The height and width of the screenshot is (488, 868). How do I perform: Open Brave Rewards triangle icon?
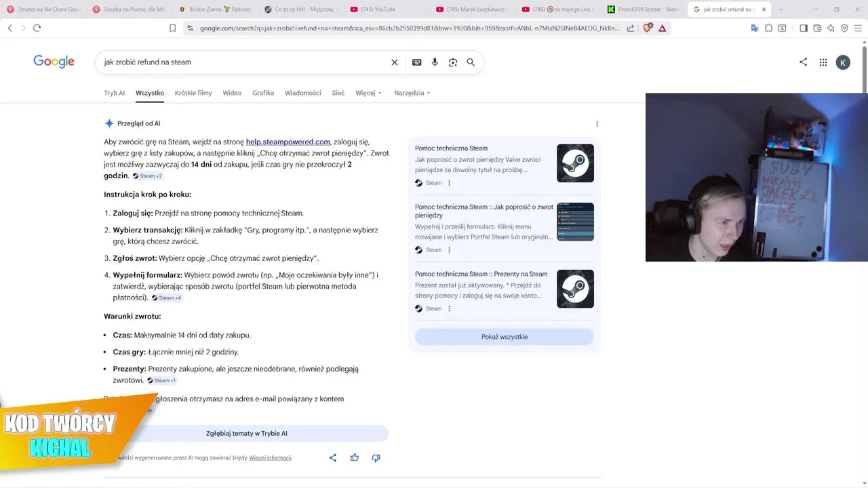click(662, 28)
